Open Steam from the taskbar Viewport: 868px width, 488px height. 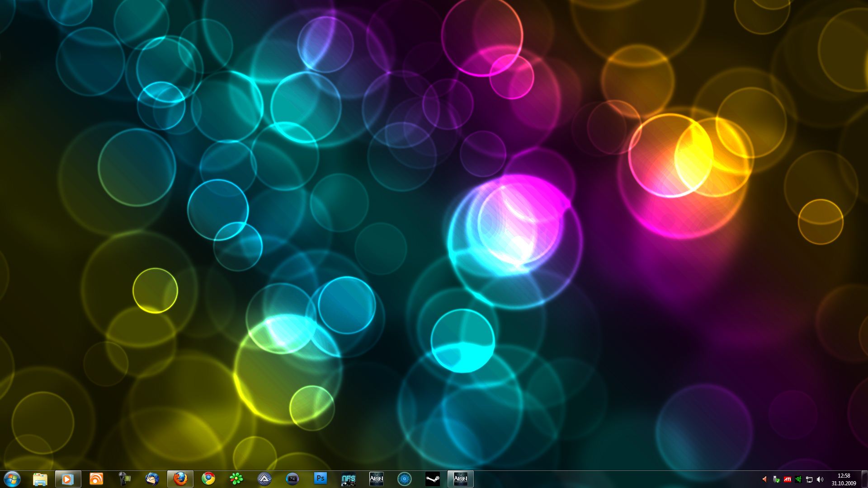point(433,479)
